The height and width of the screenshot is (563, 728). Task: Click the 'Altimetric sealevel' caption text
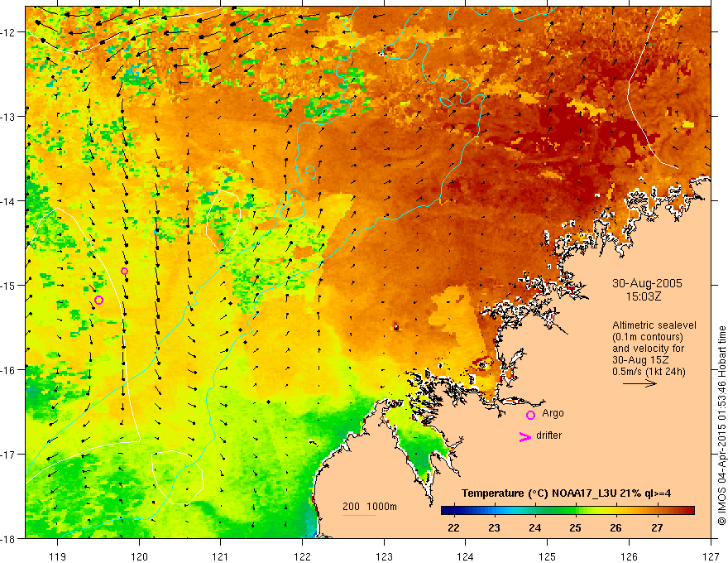tap(654, 325)
